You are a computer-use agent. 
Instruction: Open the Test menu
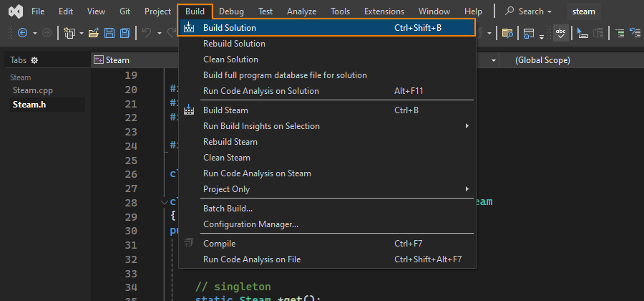point(265,11)
